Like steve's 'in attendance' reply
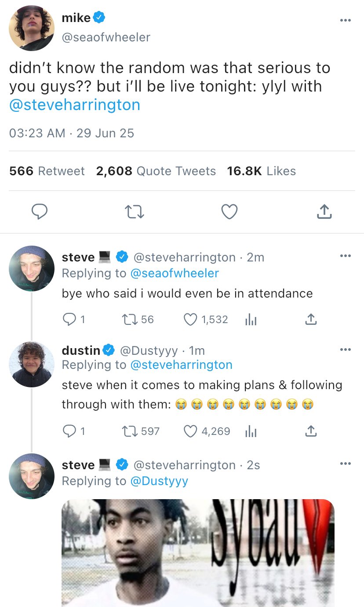The height and width of the screenshot is (607, 364). tap(190, 319)
